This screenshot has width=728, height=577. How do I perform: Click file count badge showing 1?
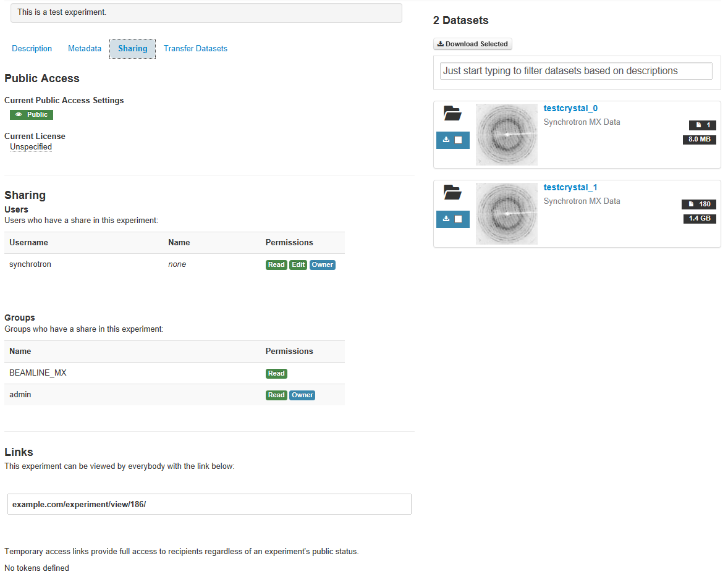(x=702, y=125)
